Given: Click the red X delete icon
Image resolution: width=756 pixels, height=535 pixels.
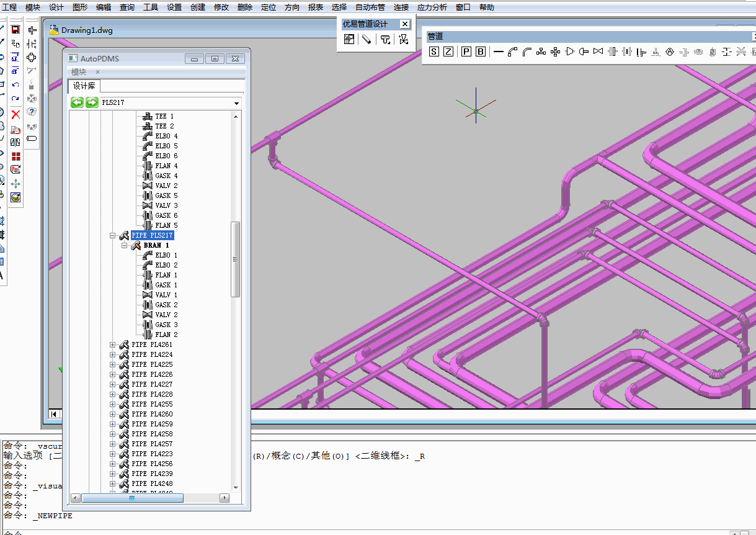Looking at the screenshot, I should pos(16,114).
